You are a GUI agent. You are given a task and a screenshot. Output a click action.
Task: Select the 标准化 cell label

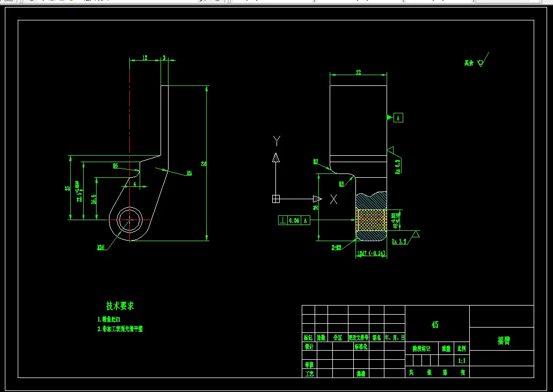361,346
